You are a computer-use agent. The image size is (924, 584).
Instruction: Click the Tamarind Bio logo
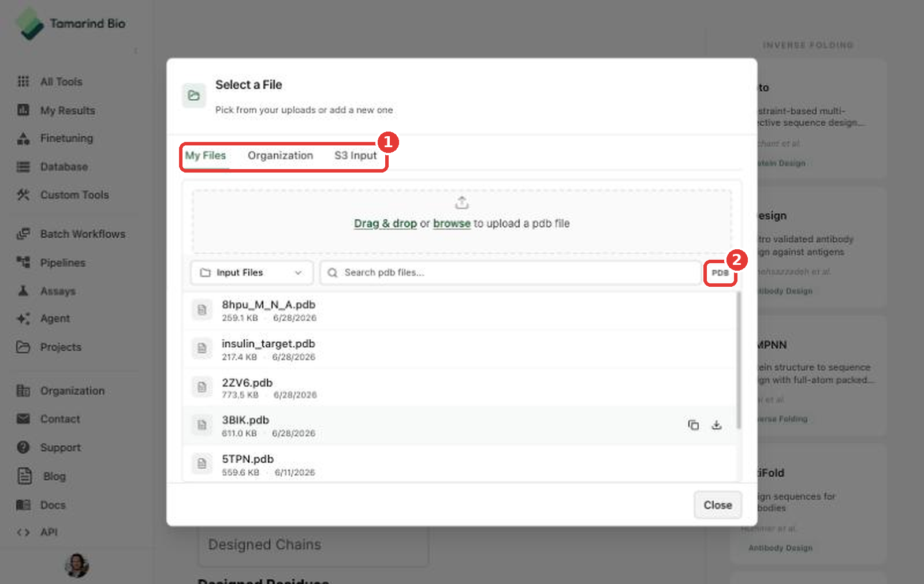coord(70,24)
